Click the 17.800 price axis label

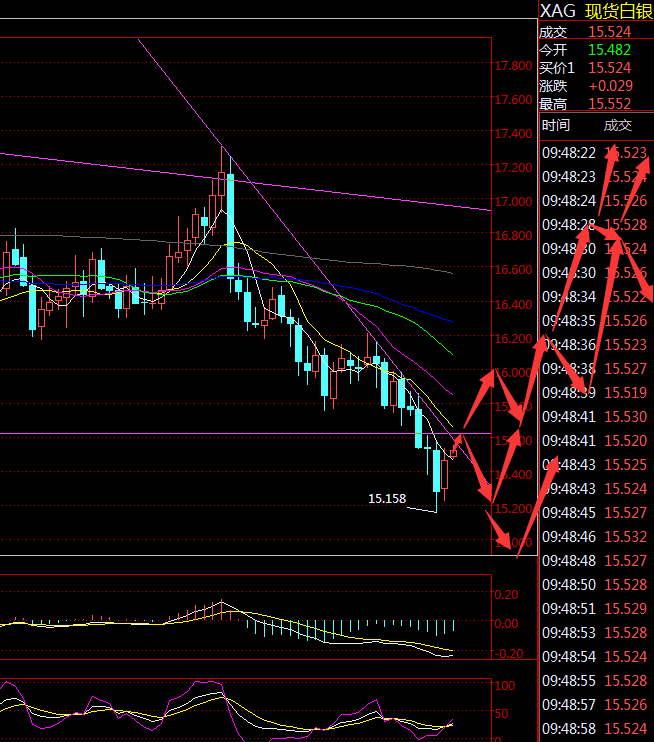[x=513, y=66]
